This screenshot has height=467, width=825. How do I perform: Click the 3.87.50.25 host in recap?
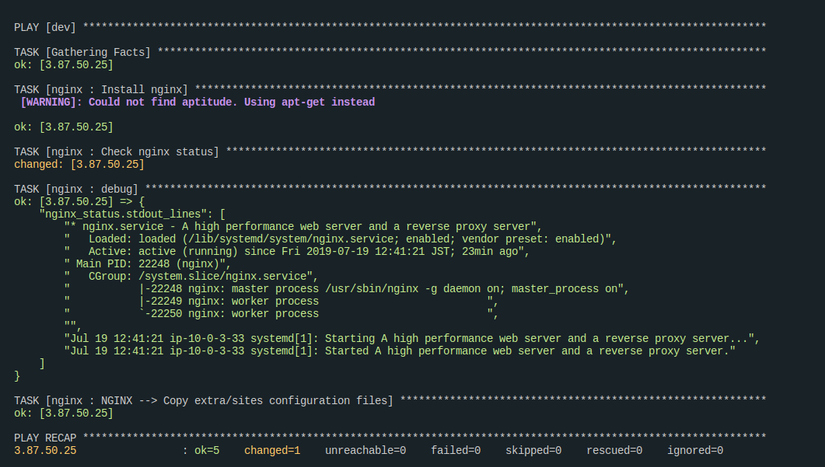coord(45,451)
